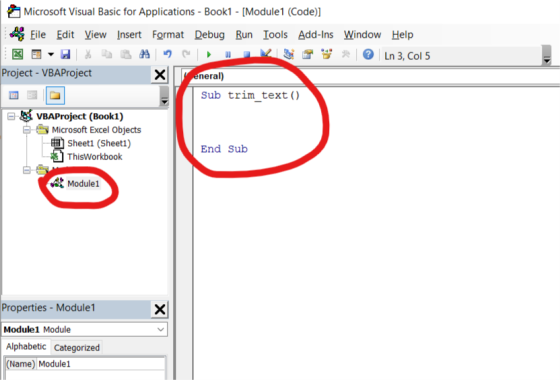560x380 pixels.
Task: Select Microsoft Excel Objects folder
Action: pyautogui.click(x=96, y=130)
